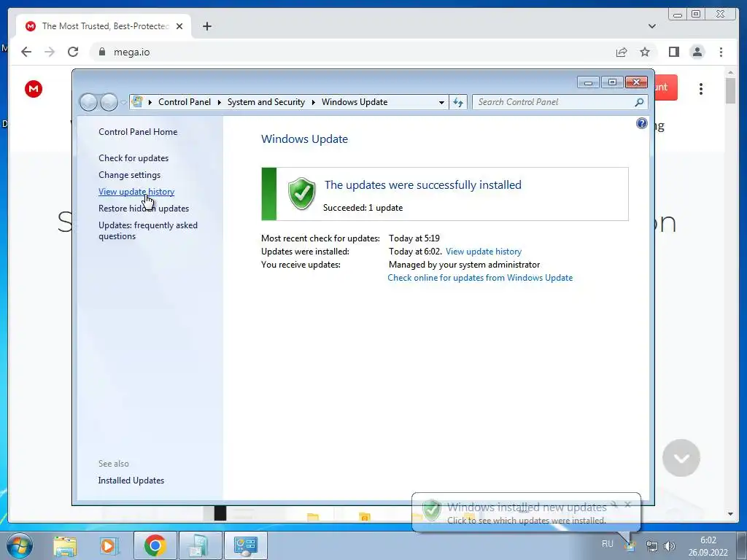
Task: Open the document taskbar icon next to Chrome
Action: [x=200, y=545]
